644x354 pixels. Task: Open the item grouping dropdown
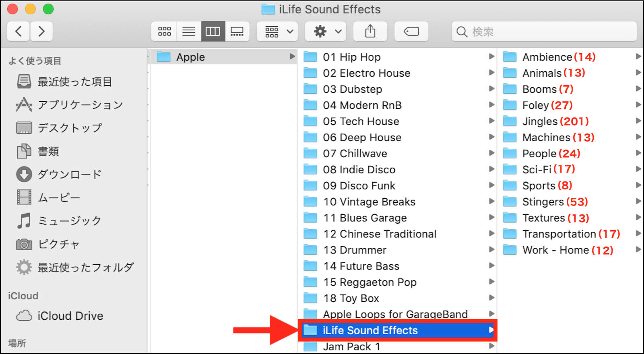click(x=277, y=31)
